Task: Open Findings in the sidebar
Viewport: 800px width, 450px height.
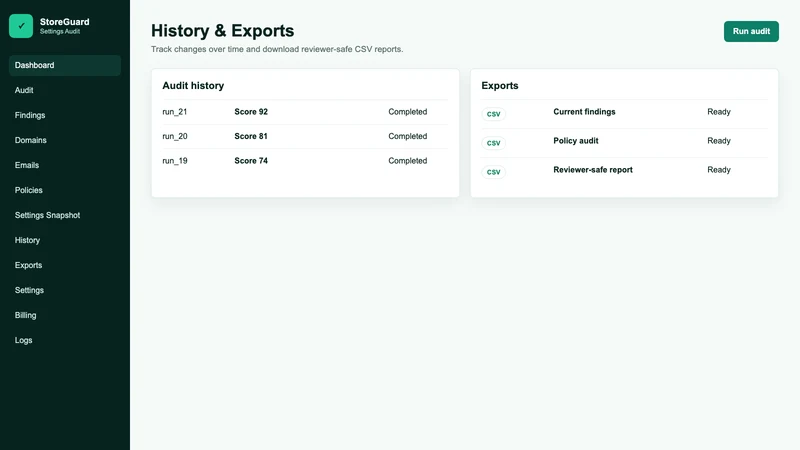Action: [65, 115]
